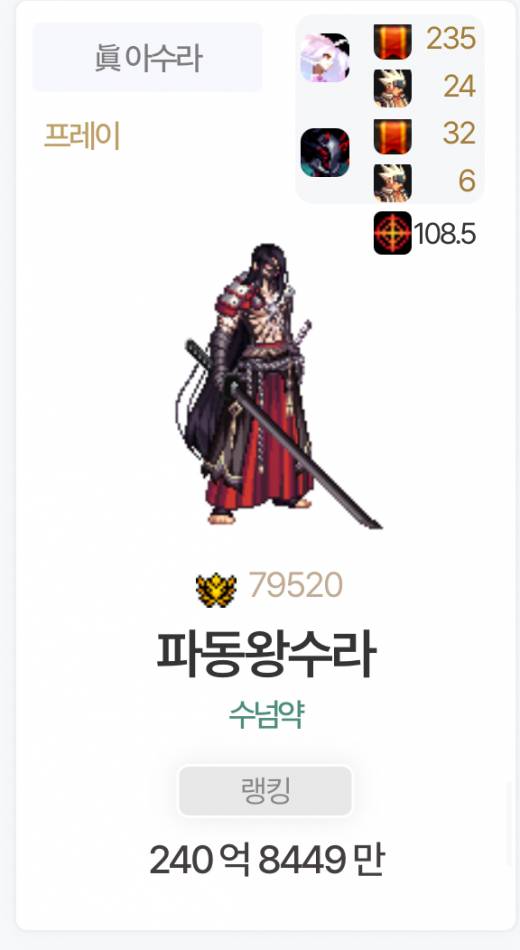Click the vertical scrollbar at right edge
Image resolution: width=520 pixels, height=950 pixels.
click(x=510, y=824)
